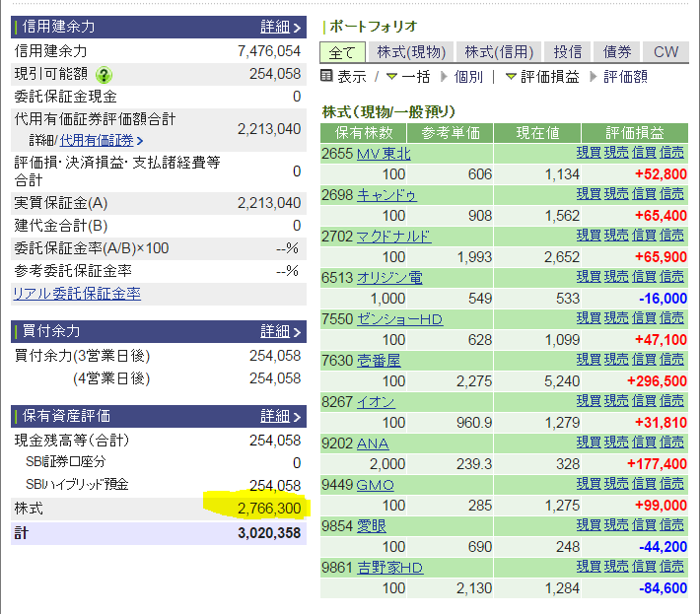Image resolution: width=700 pixels, height=614 pixels.
Task: Click 現買 for GMO
Action: click(589, 484)
